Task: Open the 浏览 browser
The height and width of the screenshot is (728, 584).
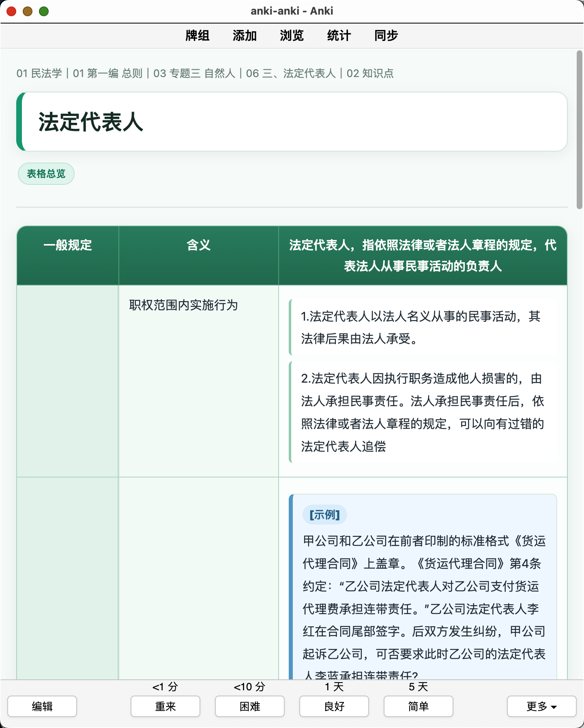Action: (x=292, y=36)
